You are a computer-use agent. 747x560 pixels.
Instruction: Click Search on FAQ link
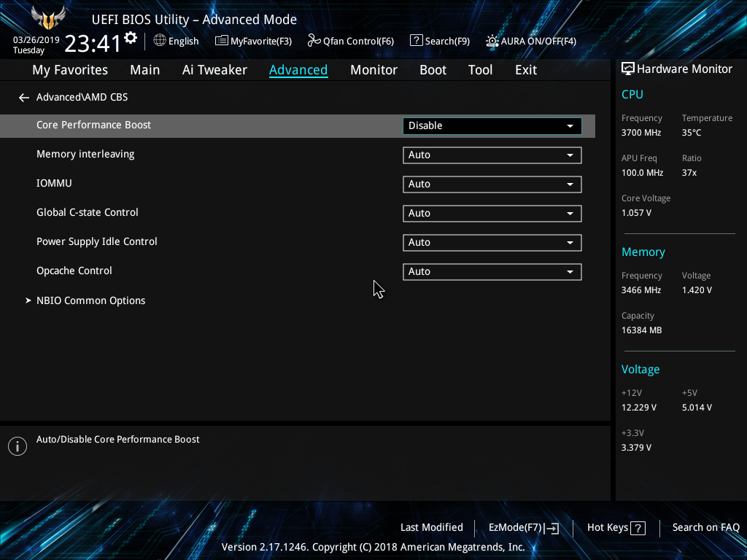(x=705, y=528)
